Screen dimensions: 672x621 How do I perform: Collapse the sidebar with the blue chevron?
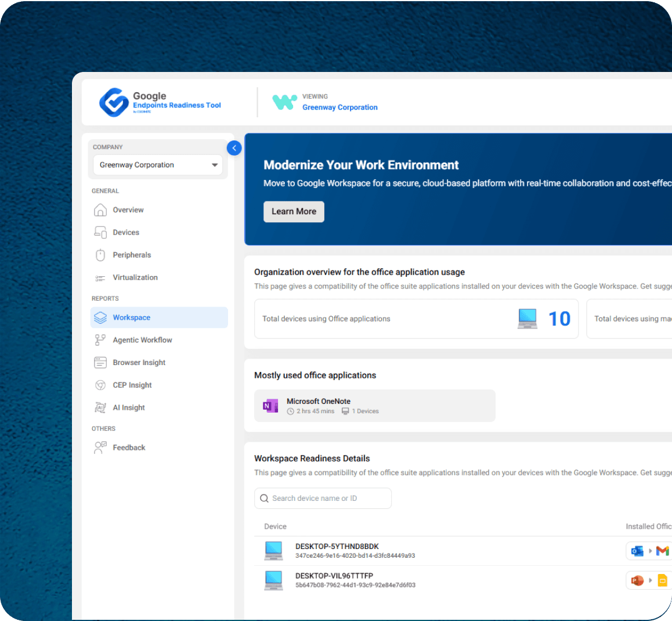(x=234, y=149)
